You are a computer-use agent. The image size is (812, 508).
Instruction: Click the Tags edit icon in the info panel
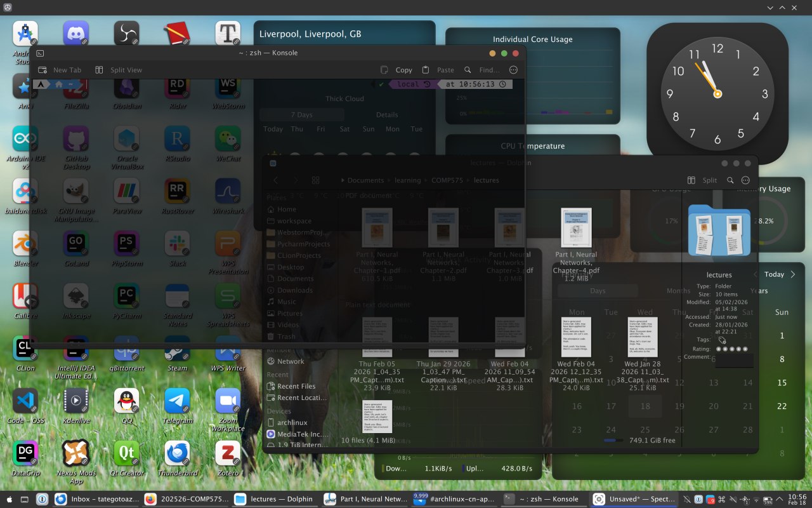pos(722,340)
